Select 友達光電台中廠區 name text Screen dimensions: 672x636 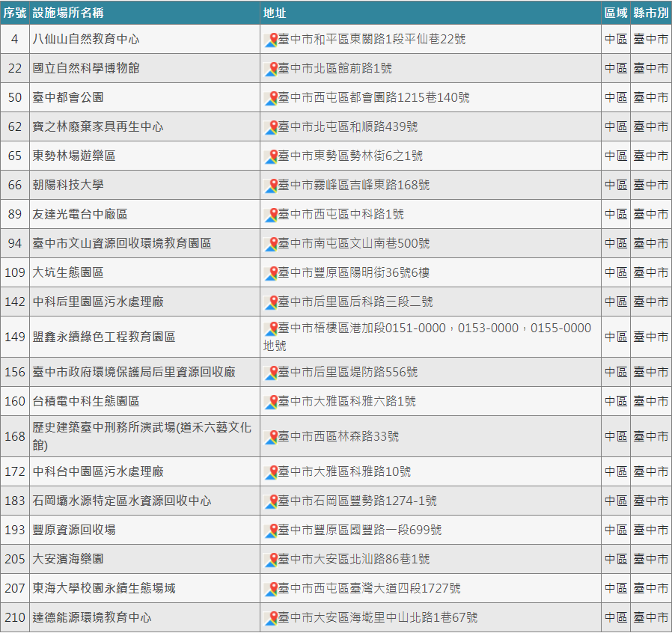(80, 214)
